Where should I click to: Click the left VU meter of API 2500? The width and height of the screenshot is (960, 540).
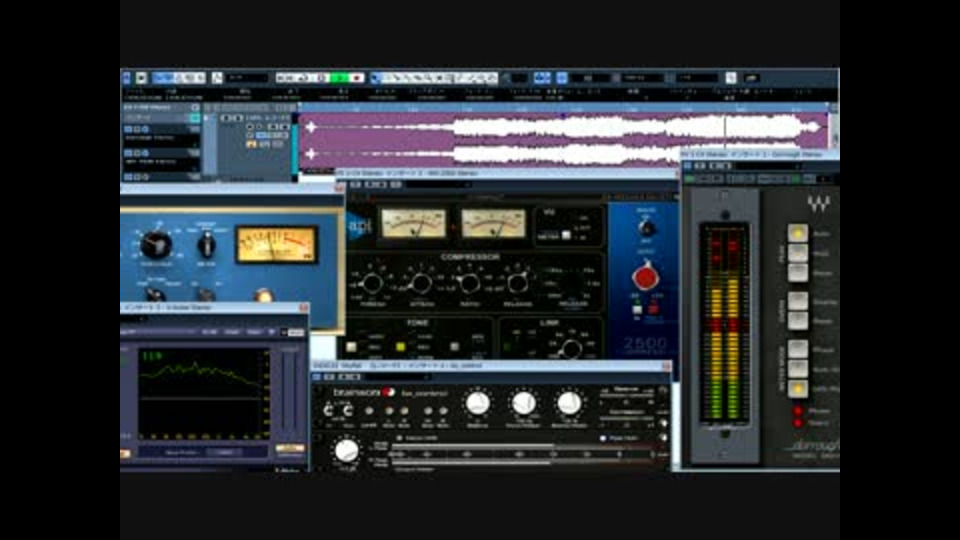click(413, 223)
